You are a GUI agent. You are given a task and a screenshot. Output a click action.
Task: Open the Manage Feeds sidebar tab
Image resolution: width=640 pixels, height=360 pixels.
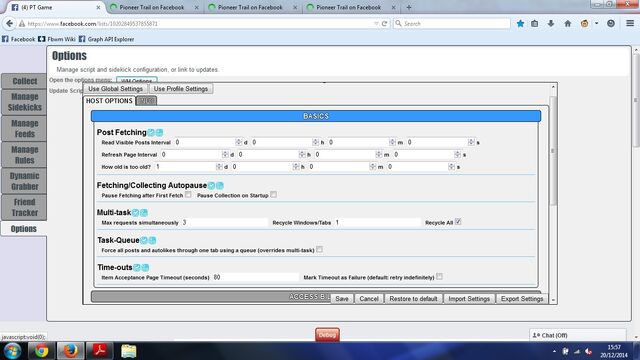pos(24,129)
